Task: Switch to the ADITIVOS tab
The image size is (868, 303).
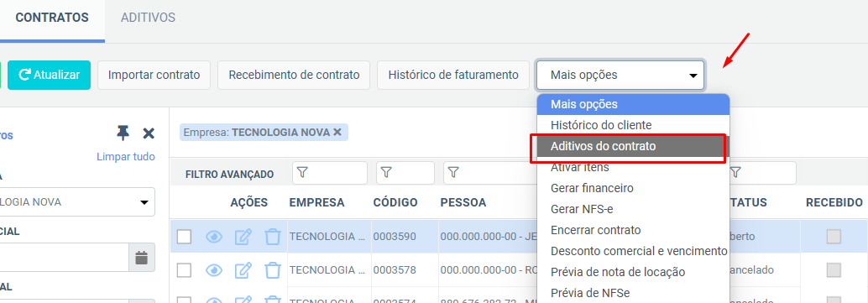Action: pos(148,18)
